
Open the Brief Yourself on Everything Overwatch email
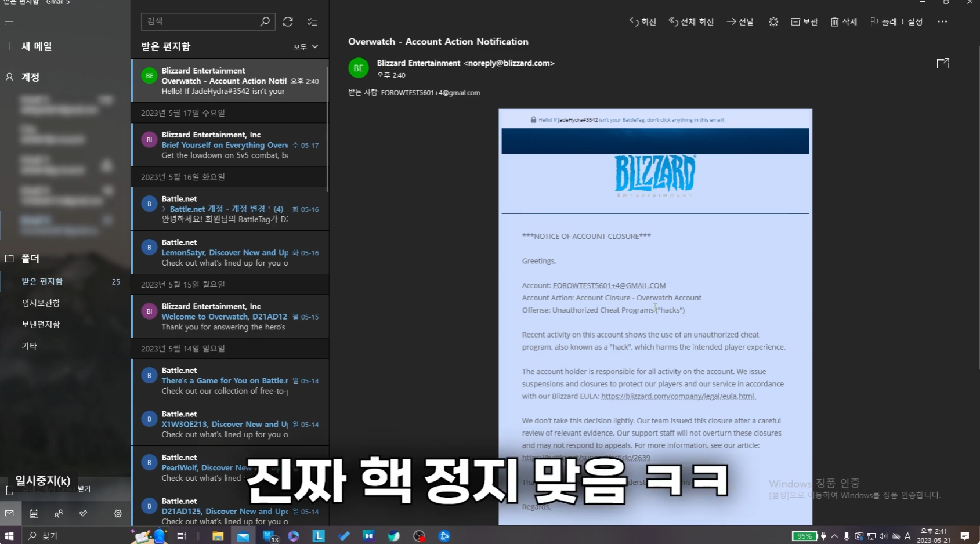230,145
